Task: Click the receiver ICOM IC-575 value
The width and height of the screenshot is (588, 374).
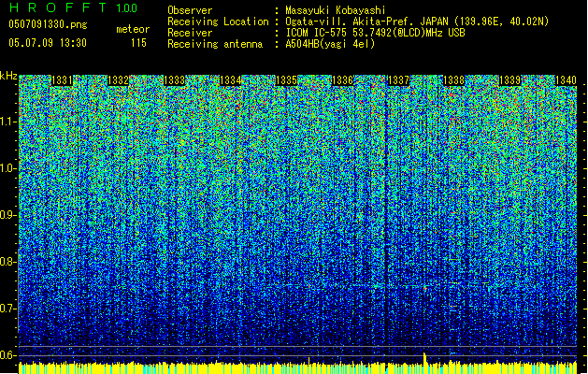Action: click(x=375, y=33)
